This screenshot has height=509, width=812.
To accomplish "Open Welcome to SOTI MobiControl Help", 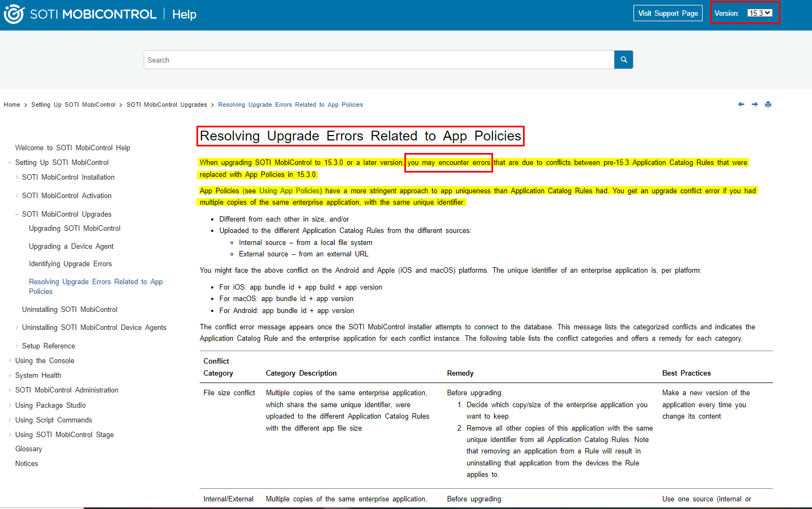I will click(72, 148).
